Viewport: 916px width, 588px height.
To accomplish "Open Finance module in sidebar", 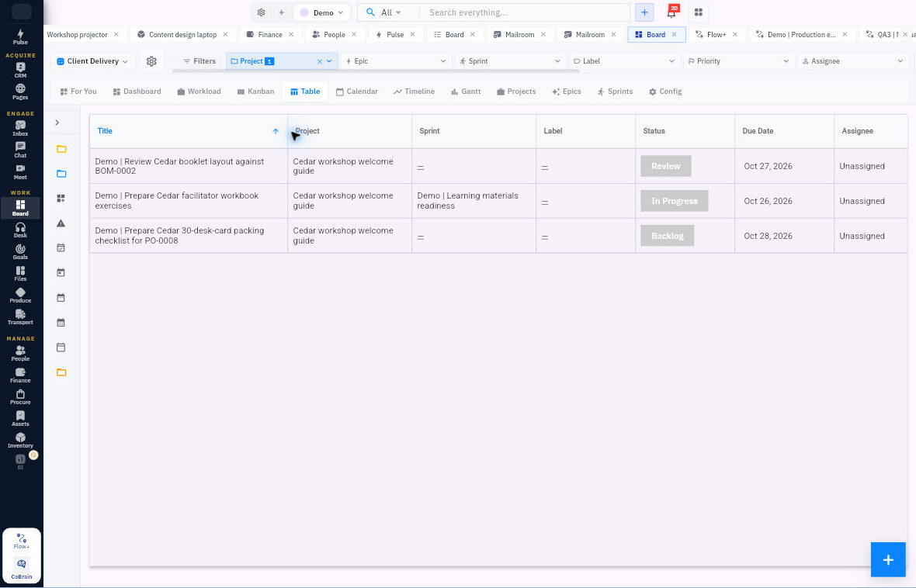I will [x=20, y=375].
